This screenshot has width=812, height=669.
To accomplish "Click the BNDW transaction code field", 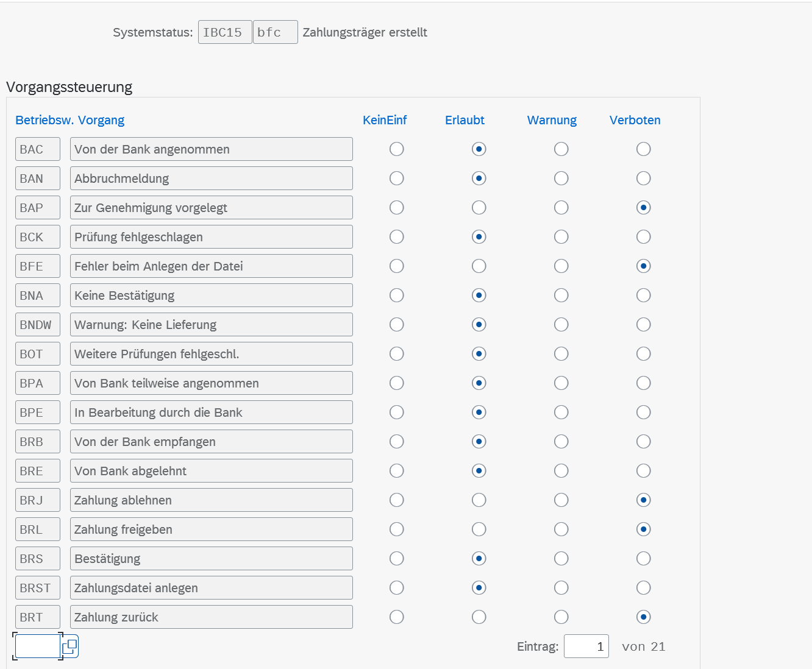I will point(37,325).
